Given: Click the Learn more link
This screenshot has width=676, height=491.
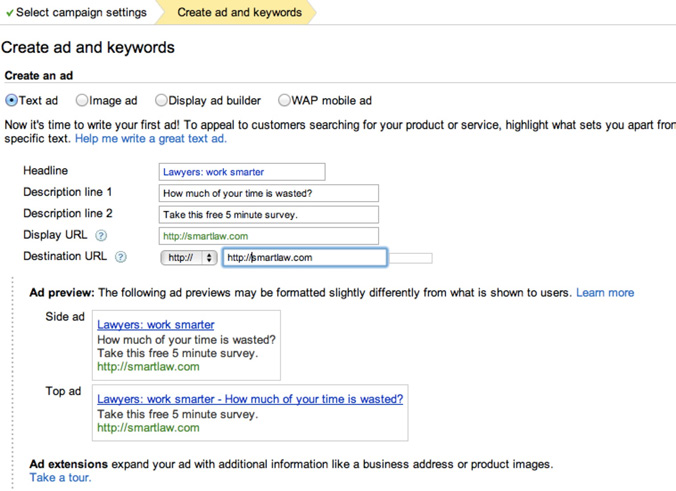Looking at the screenshot, I should tap(604, 293).
